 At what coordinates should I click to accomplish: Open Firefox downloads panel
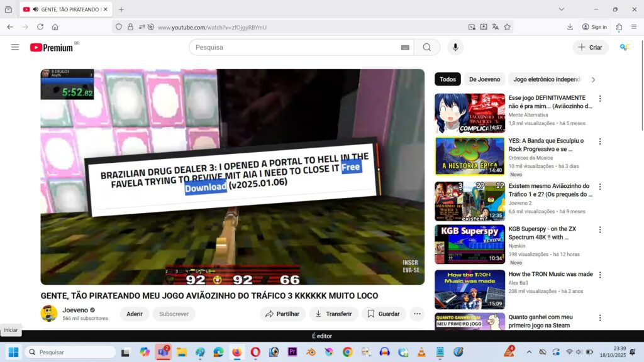pos(570,27)
